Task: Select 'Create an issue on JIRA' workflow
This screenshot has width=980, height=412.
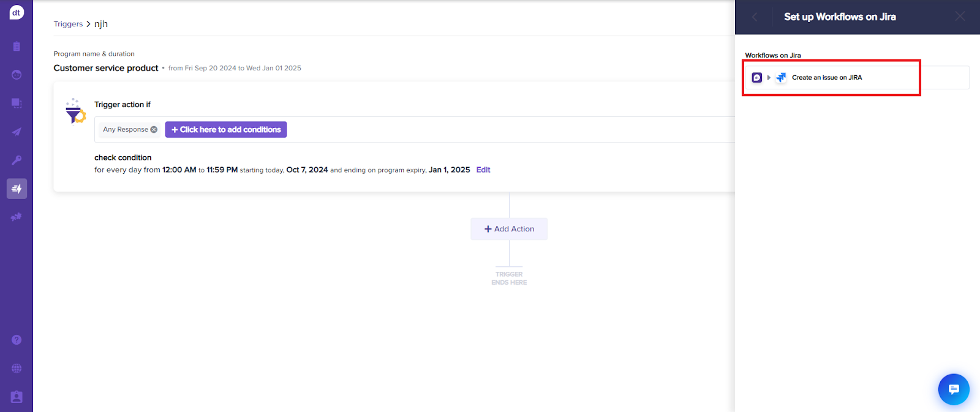Action: click(857, 78)
